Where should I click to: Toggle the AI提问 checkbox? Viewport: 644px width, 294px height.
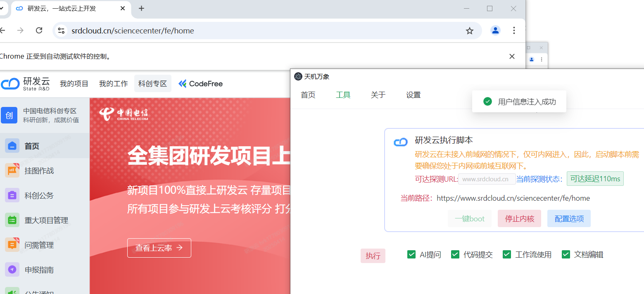[x=411, y=254]
